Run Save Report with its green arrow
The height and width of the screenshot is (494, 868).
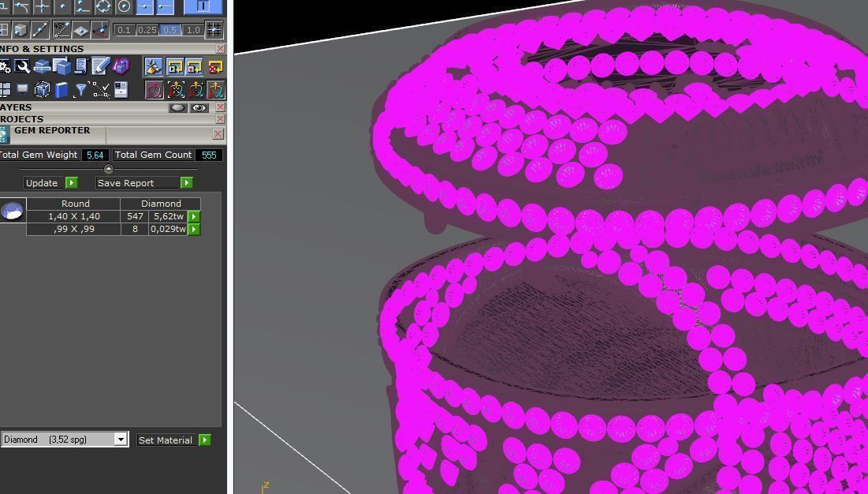point(187,183)
